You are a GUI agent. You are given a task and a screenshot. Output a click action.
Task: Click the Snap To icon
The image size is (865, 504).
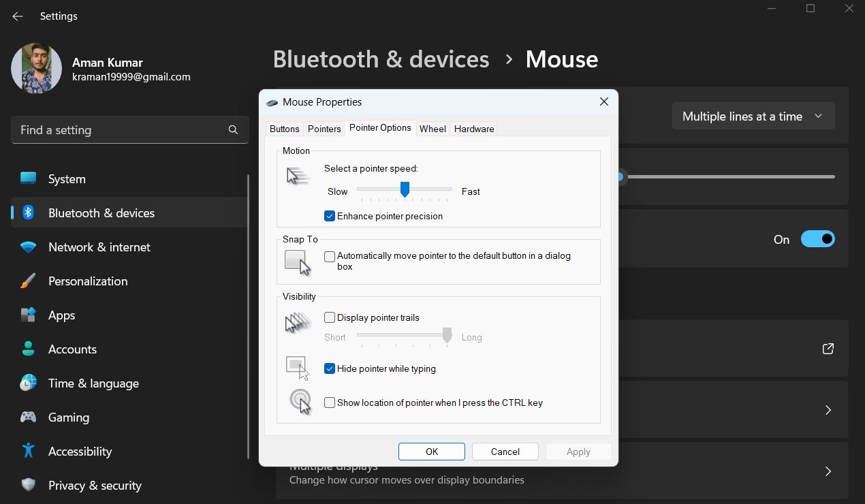tap(298, 262)
